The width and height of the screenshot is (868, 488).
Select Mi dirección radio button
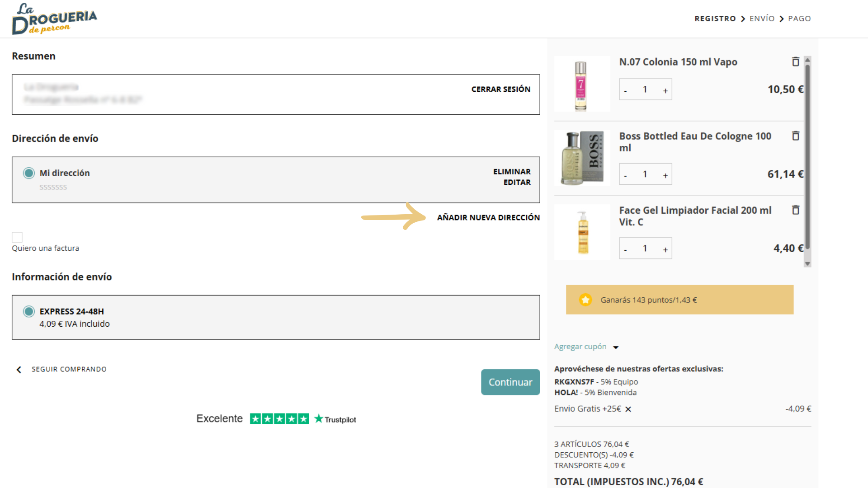pos(29,173)
